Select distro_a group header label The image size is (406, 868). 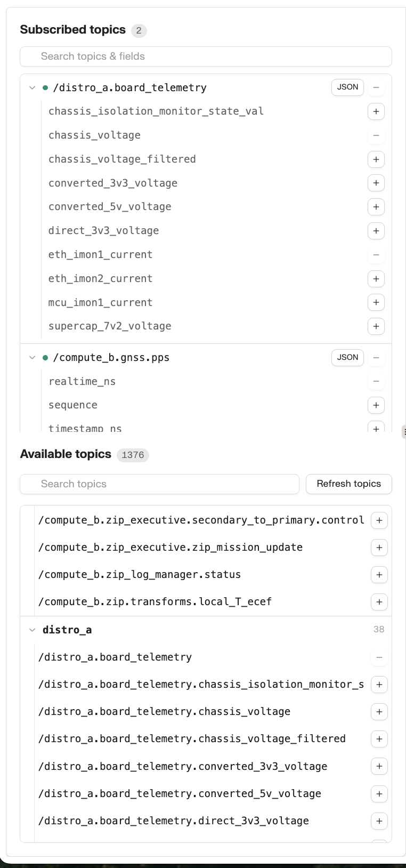[67, 630]
